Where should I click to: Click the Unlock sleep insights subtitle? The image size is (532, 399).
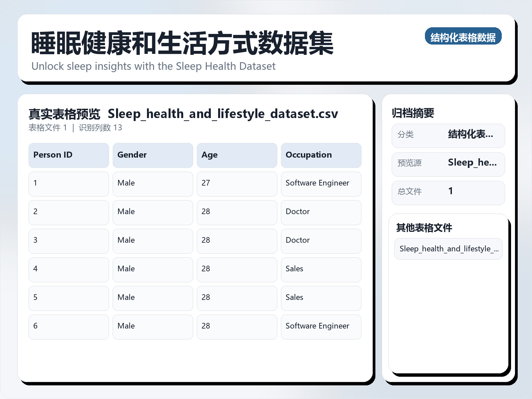153,66
